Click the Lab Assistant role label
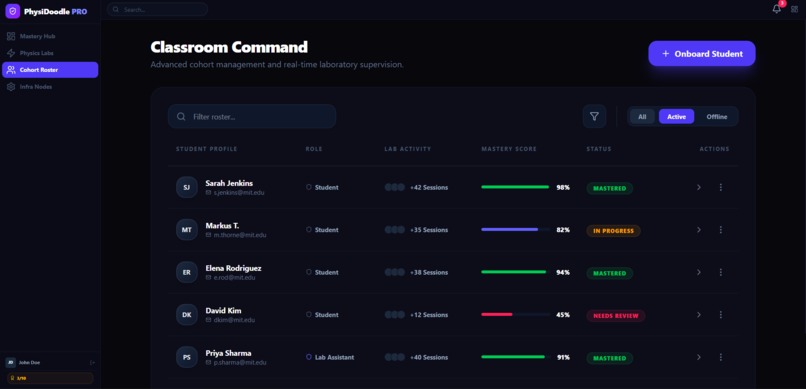The width and height of the screenshot is (806, 389). click(334, 357)
